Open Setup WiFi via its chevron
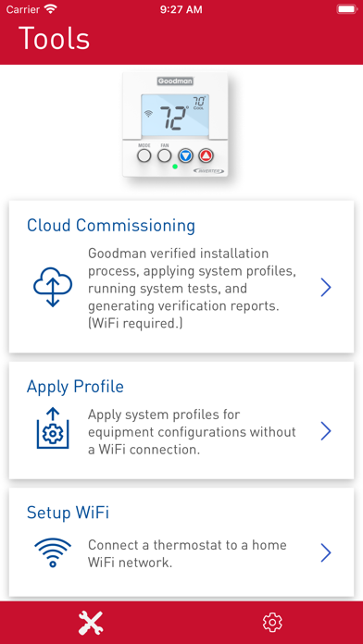Image resolution: width=363 pixels, height=644 pixels. [x=326, y=552]
